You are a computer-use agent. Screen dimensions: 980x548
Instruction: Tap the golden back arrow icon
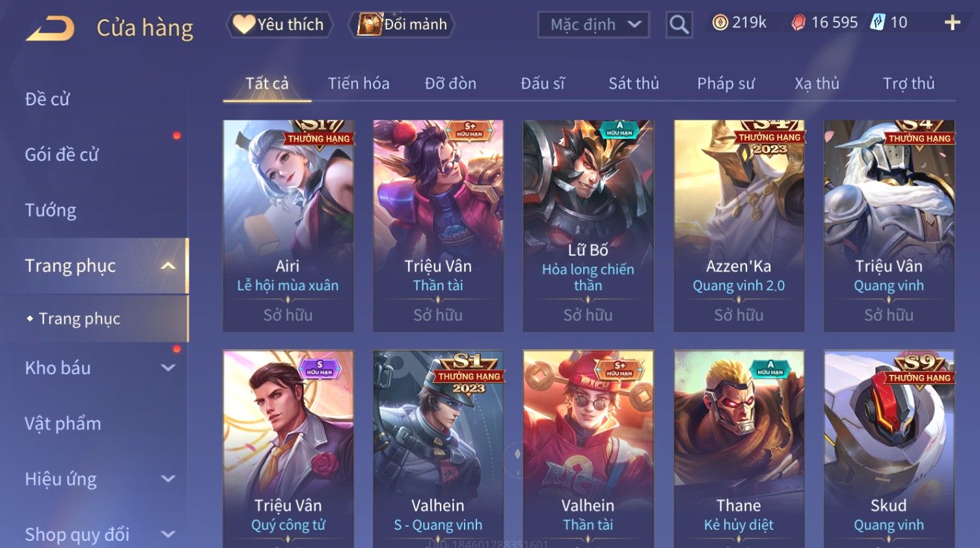[x=50, y=27]
